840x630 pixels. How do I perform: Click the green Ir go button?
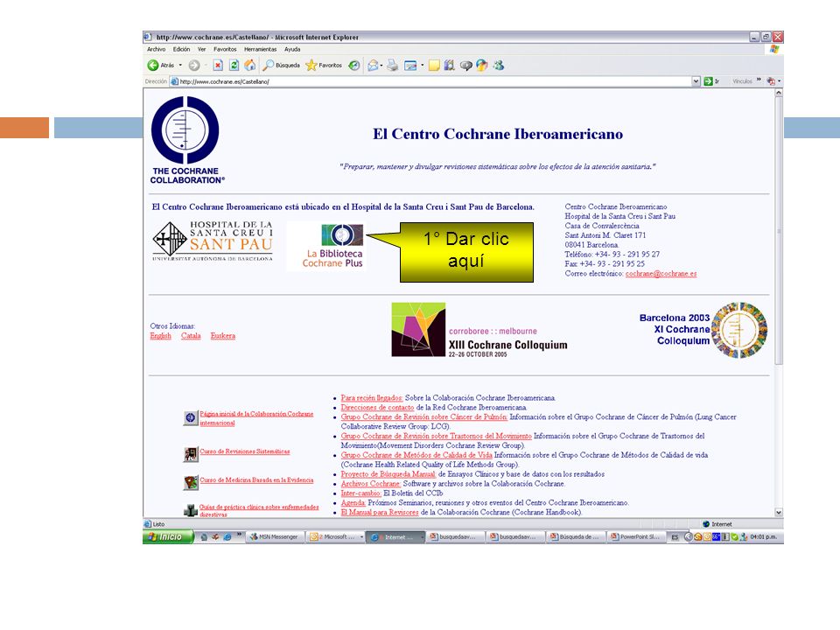click(x=711, y=81)
